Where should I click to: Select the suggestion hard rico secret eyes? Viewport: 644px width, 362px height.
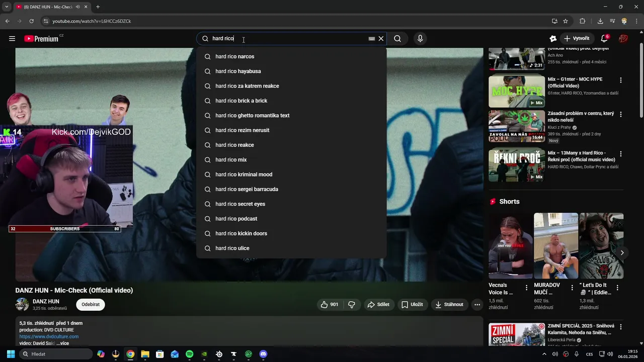292,204
